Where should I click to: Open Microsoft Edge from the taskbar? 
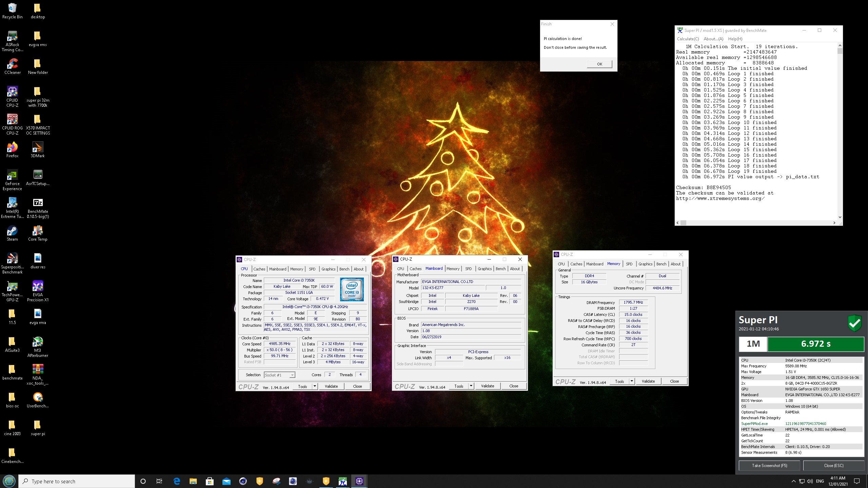(x=177, y=481)
